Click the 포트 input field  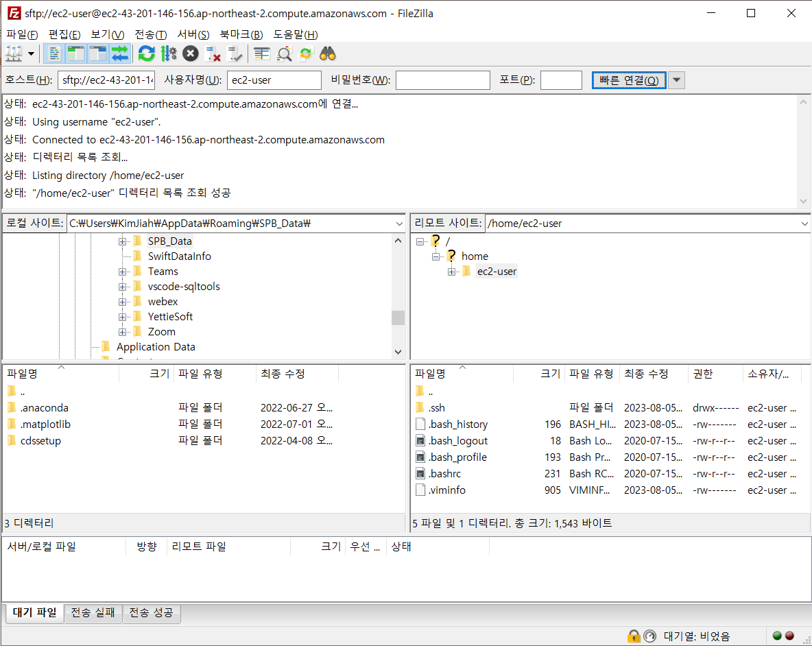(x=562, y=80)
